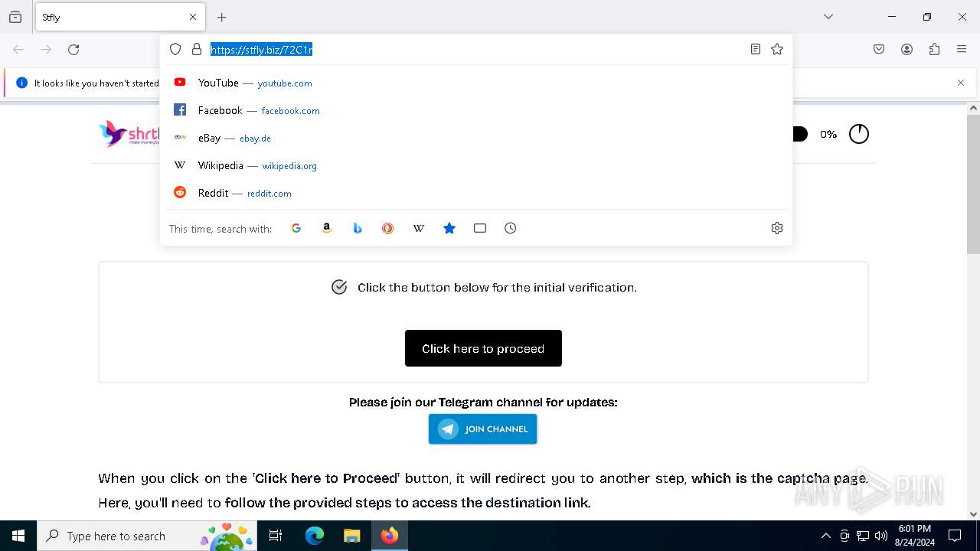The width and height of the screenshot is (980, 551).
Task: Show hidden system tray icons
Action: coord(825,536)
